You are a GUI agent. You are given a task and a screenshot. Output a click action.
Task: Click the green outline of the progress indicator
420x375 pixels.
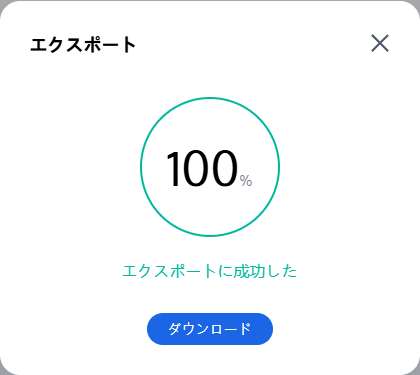[210, 98]
